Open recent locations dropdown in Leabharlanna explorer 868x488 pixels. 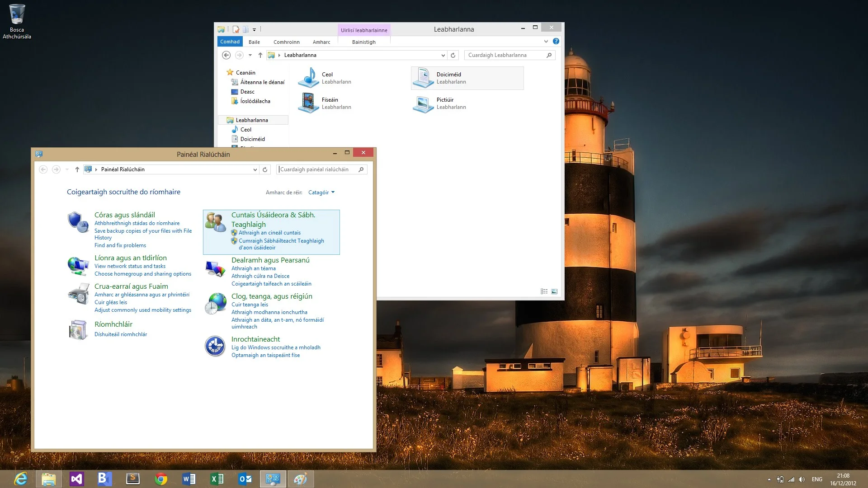(250, 55)
